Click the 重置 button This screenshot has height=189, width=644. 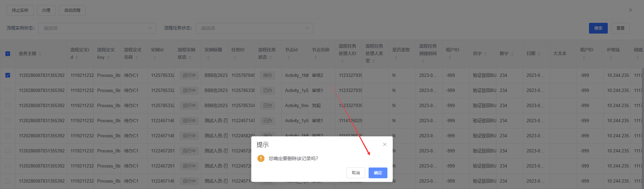620,28
